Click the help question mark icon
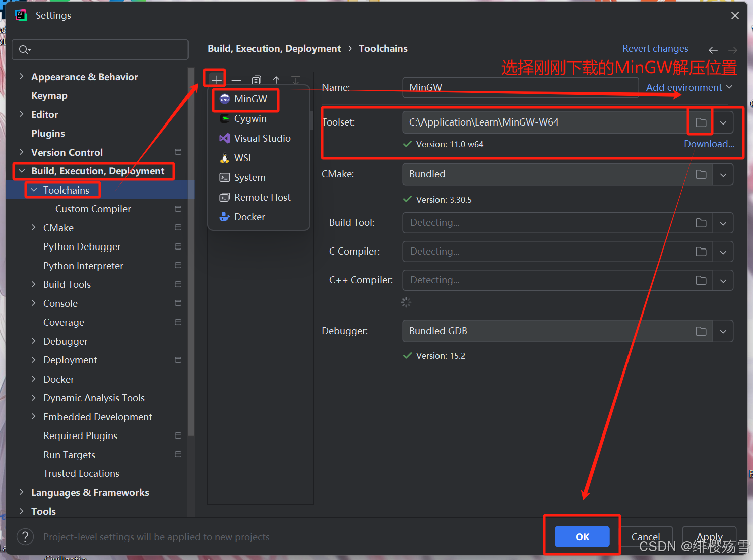The image size is (753, 560). pyautogui.click(x=25, y=537)
